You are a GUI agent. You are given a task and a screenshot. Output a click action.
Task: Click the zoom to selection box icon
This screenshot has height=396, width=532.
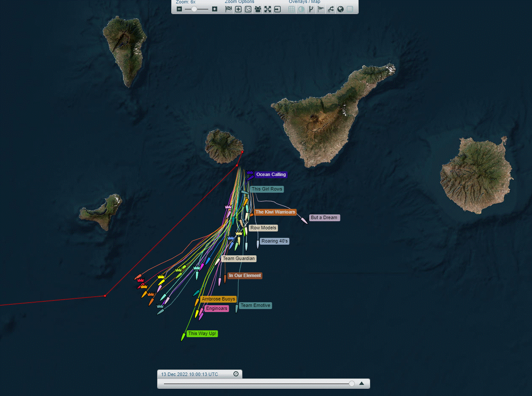(248, 9)
